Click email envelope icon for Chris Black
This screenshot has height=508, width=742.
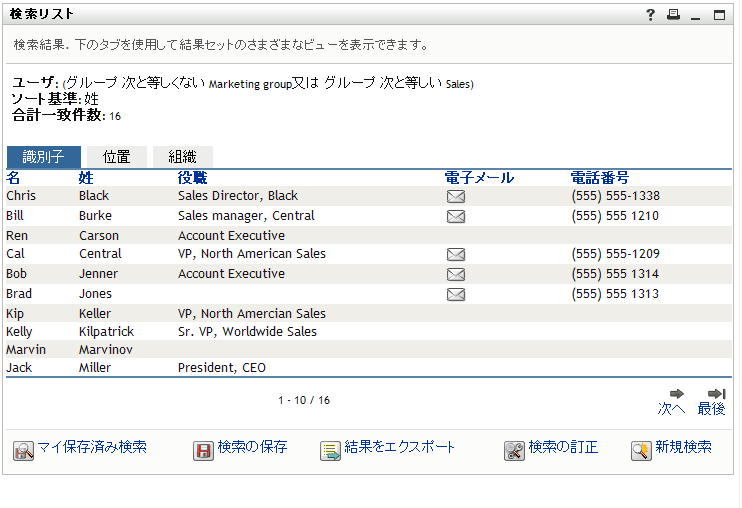point(456,197)
